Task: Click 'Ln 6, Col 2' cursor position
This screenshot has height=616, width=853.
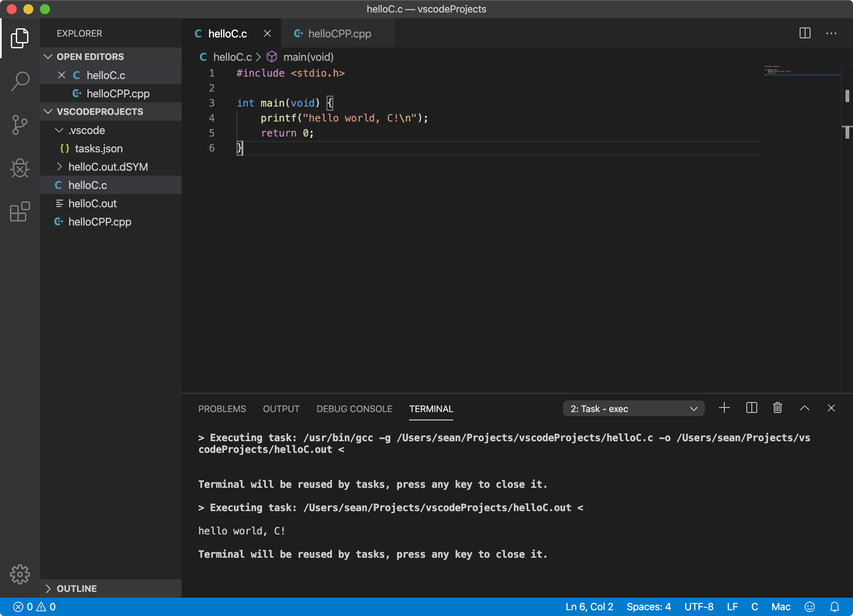Action: pyautogui.click(x=589, y=607)
